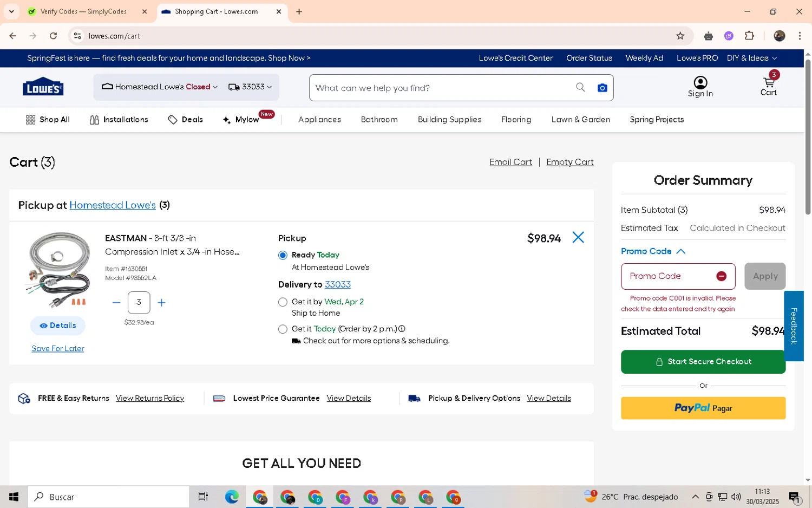This screenshot has height=508, width=812.
Task: Open View Returns Policy link
Action: click(x=150, y=399)
